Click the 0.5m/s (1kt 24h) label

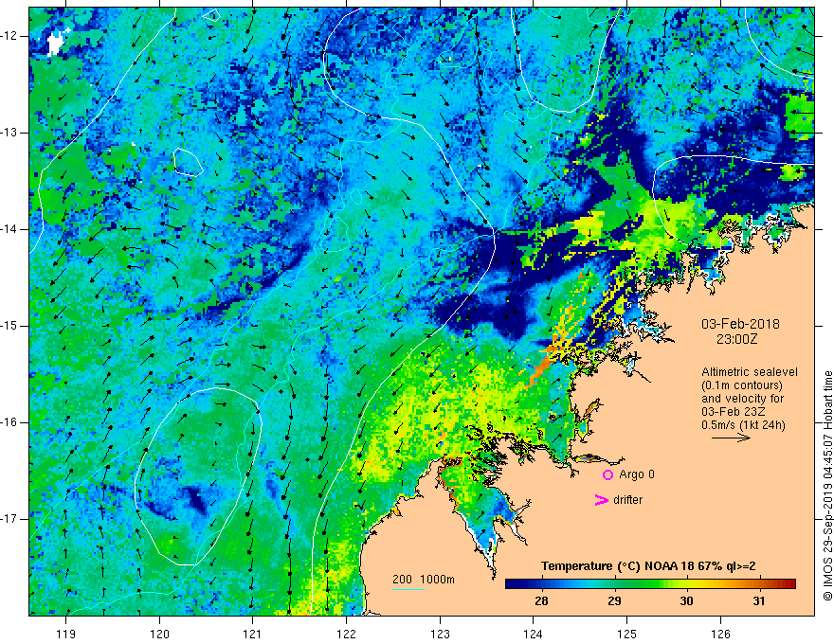click(743, 425)
